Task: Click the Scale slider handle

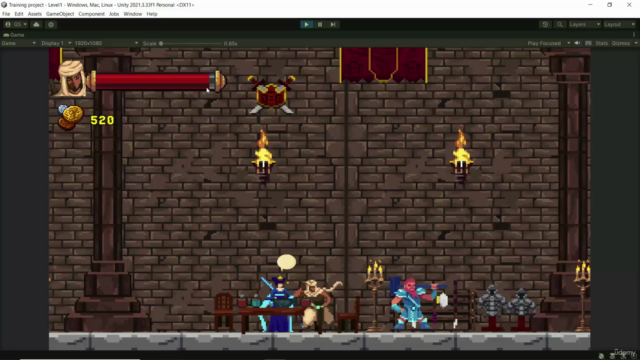Action: pos(161,43)
